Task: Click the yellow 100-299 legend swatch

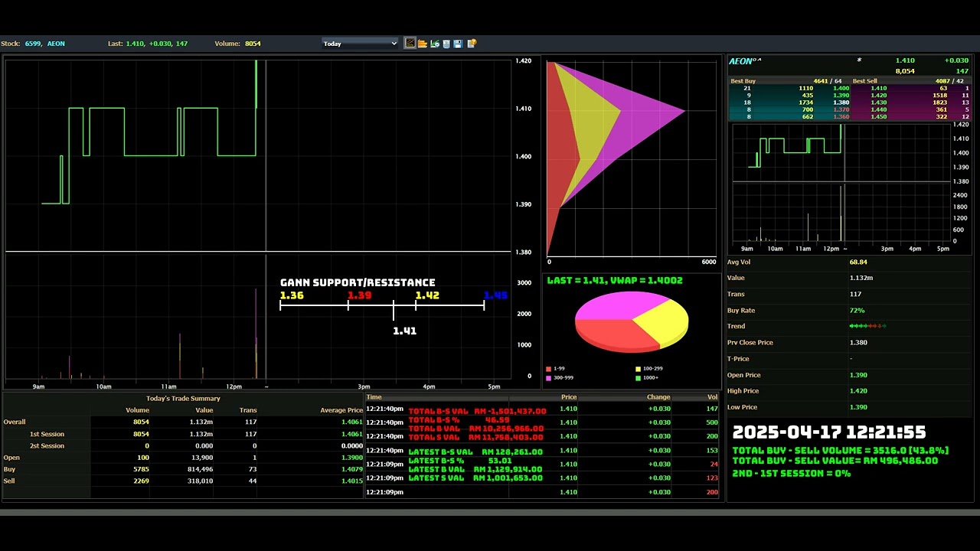Action: (639, 369)
